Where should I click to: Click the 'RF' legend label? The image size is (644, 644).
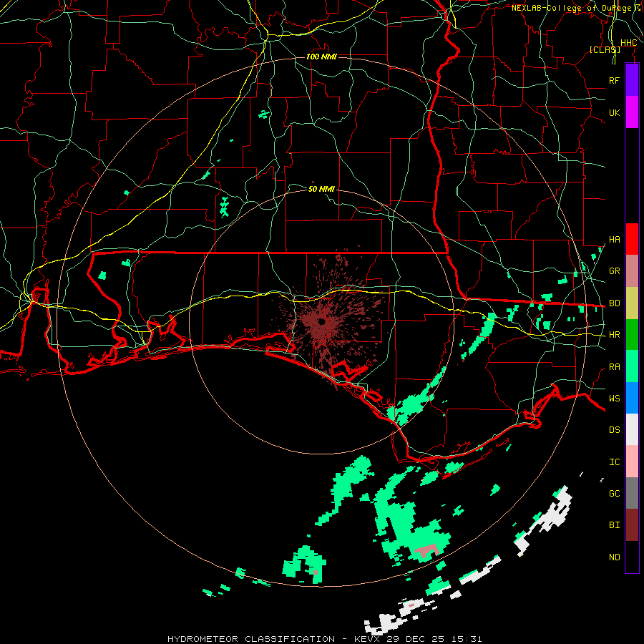tap(614, 80)
